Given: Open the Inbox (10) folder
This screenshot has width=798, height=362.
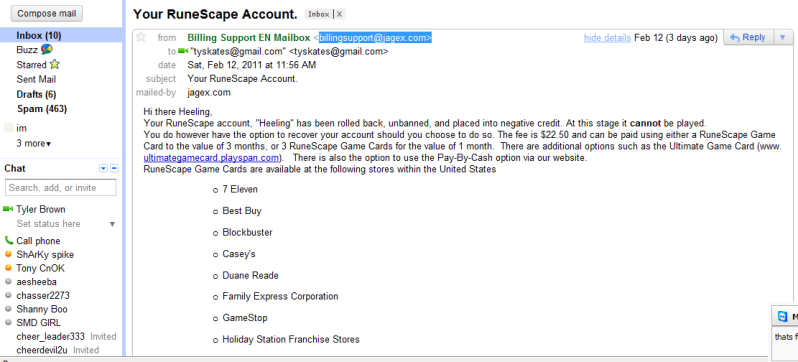Looking at the screenshot, I should (x=39, y=36).
